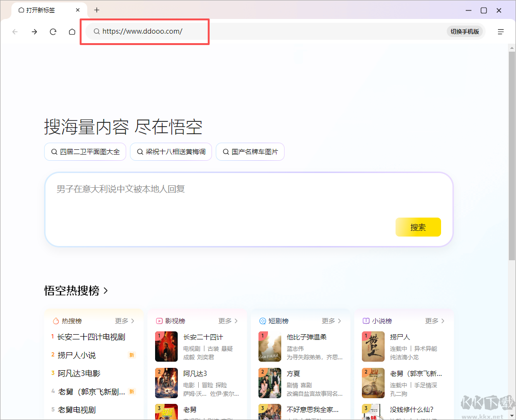Open hot search 捞尸人小说
The width and height of the screenshot is (516, 420).
coord(76,355)
